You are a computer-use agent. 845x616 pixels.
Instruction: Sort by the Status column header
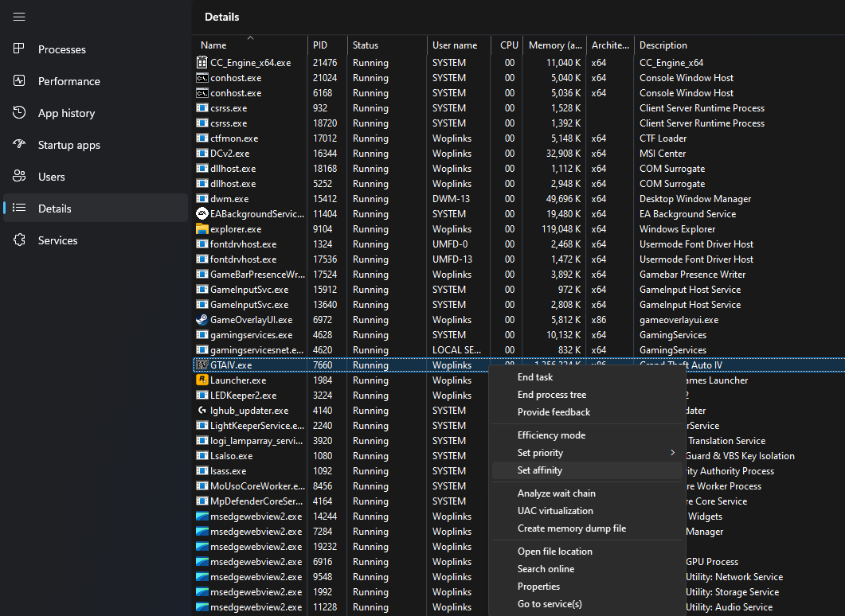pyautogui.click(x=387, y=45)
